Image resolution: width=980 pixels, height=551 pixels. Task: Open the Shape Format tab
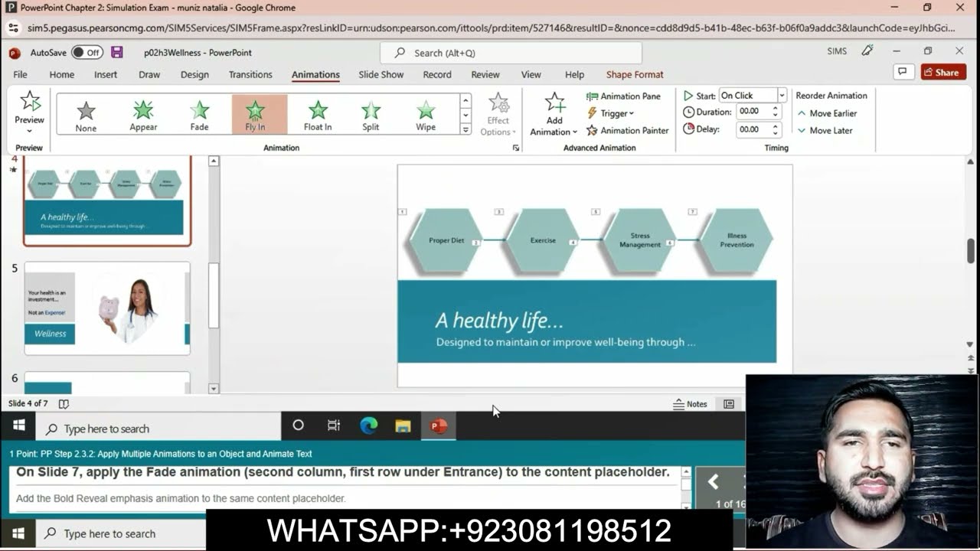[x=635, y=74]
